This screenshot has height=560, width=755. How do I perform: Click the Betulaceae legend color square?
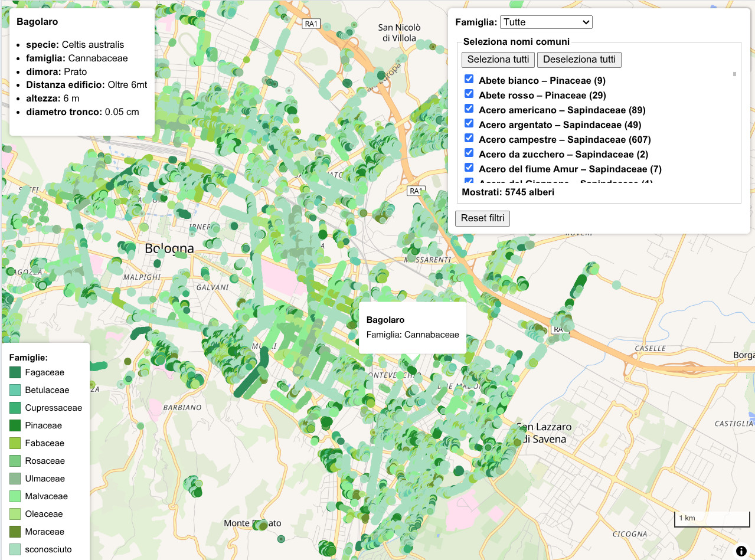[x=15, y=390]
